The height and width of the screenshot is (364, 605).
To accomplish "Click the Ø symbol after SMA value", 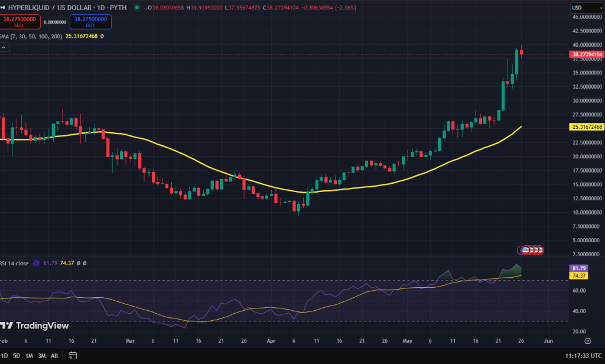I will (x=102, y=36).
